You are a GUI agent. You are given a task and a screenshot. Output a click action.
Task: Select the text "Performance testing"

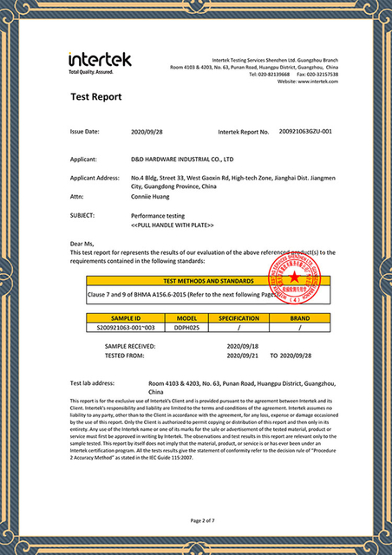[x=158, y=216]
